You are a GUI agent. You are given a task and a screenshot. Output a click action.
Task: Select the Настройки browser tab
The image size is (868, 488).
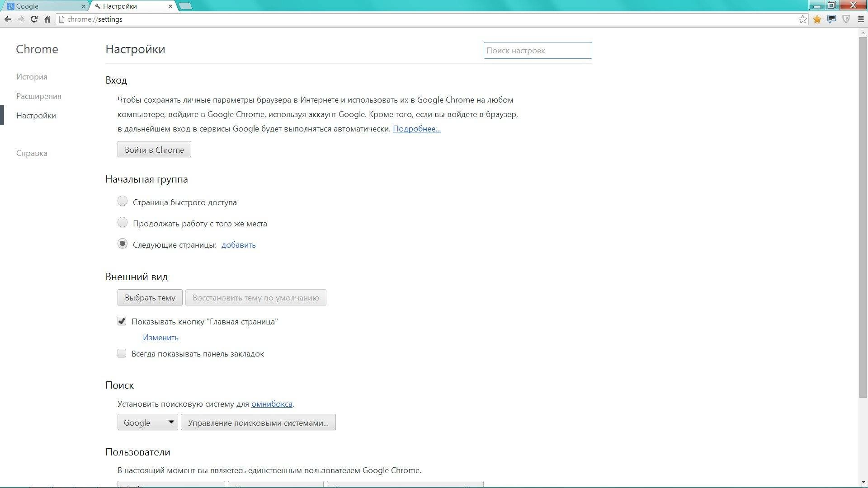(132, 6)
